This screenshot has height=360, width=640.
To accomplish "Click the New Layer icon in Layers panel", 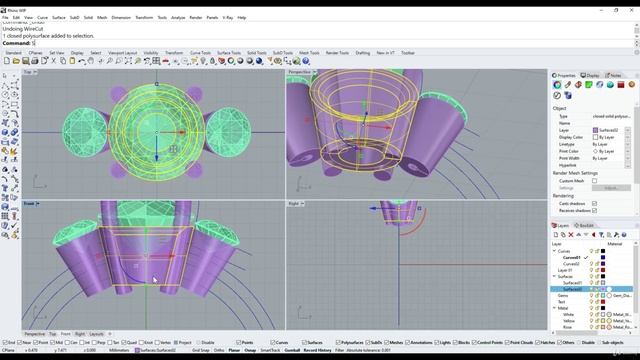I will (556, 235).
